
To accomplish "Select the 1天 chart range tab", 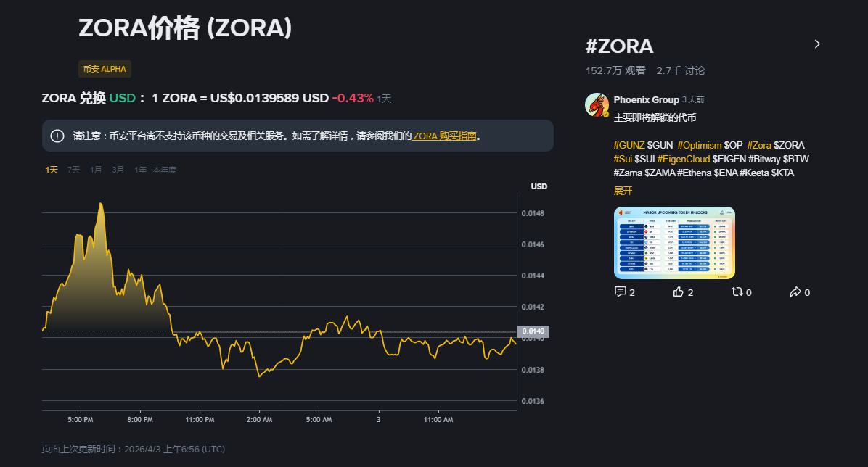I will [x=52, y=170].
